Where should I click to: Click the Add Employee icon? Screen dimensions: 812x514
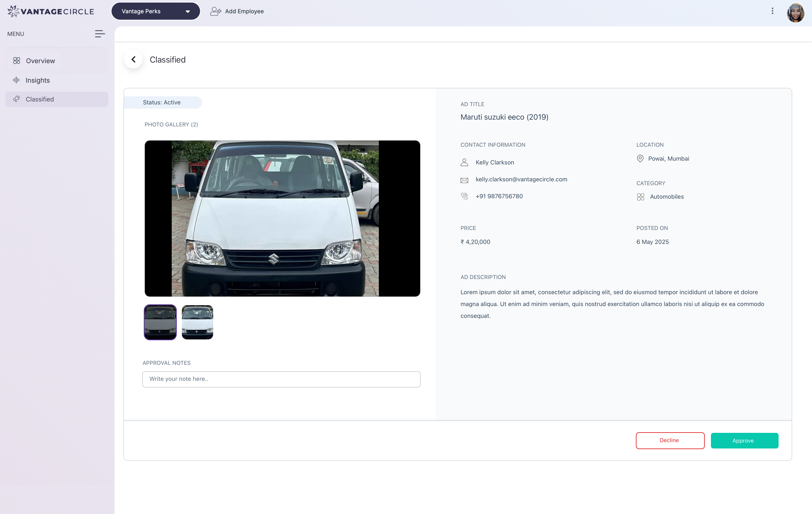215,11
